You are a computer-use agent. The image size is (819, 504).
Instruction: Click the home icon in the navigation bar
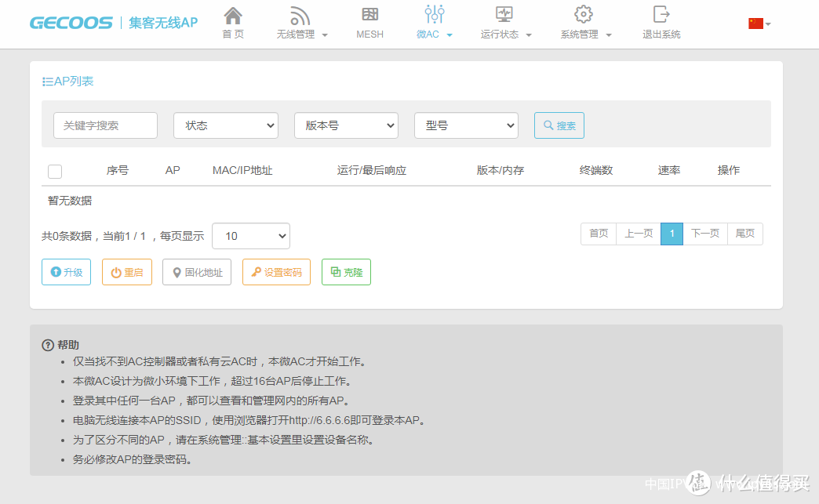(x=233, y=15)
